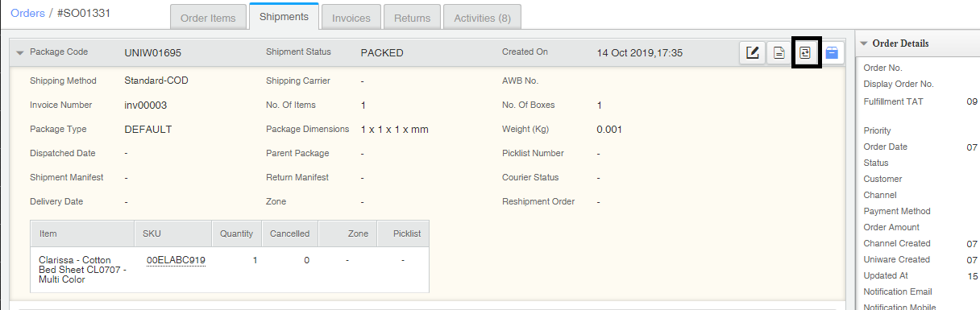Collapse the Order Details panel
Image resolution: width=980 pixels, height=310 pixels.
pyautogui.click(x=863, y=43)
